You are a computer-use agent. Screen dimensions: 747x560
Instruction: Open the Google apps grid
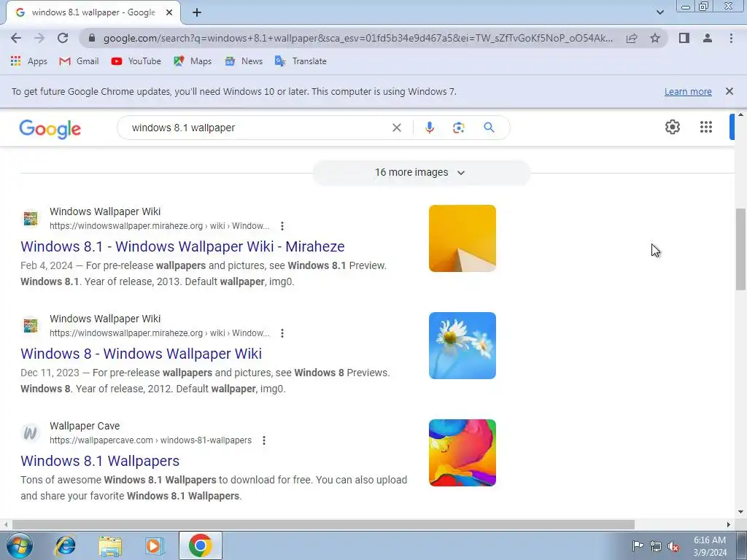[706, 127]
